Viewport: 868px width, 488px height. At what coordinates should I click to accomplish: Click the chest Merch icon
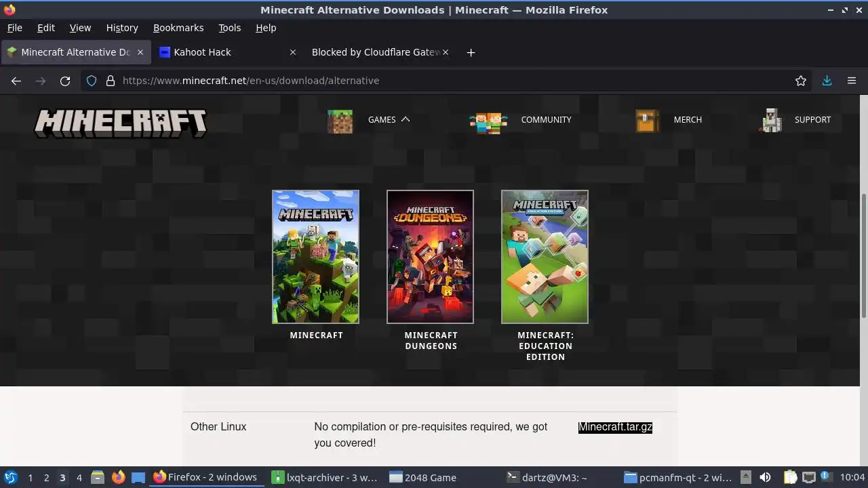point(647,121)
